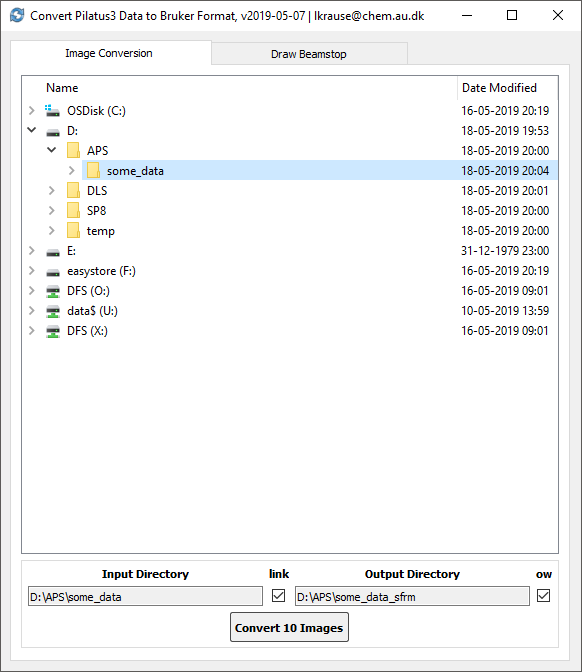Expand the E: drive node
The width and height of the screenshot is (582, 672).
[32, 250]
